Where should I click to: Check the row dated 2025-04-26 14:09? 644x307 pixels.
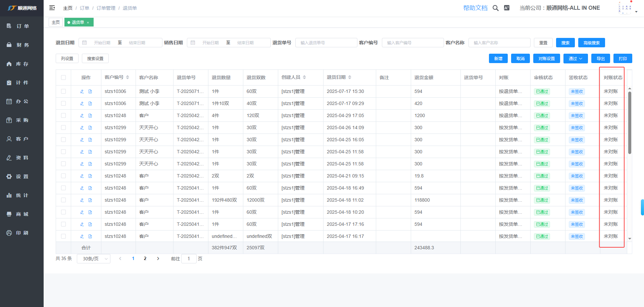pyautogui.click(x=63, y=127)
